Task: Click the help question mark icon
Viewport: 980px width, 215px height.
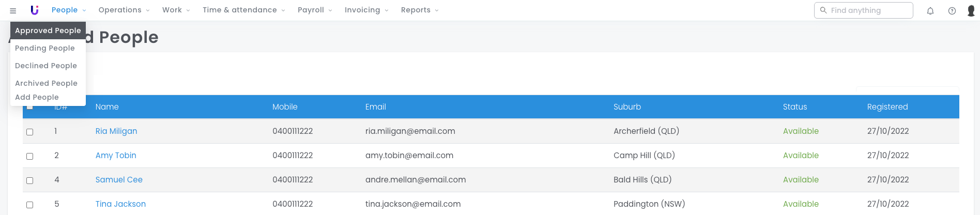Action: [x=952, y=11]
